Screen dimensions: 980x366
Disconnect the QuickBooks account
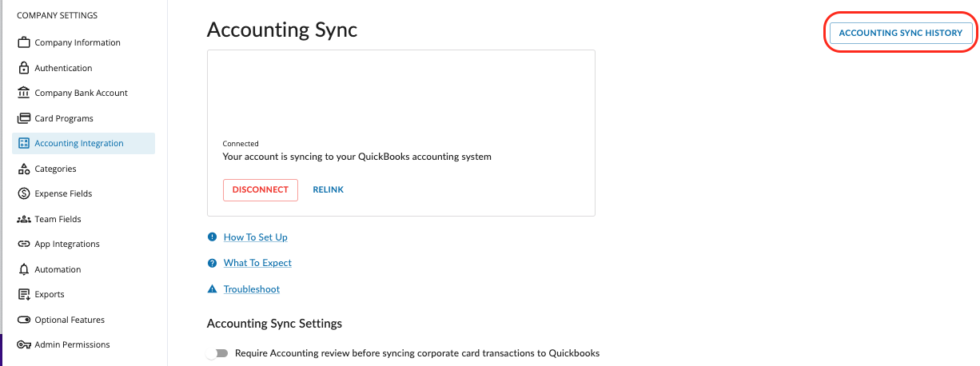[x=261, y=190]
